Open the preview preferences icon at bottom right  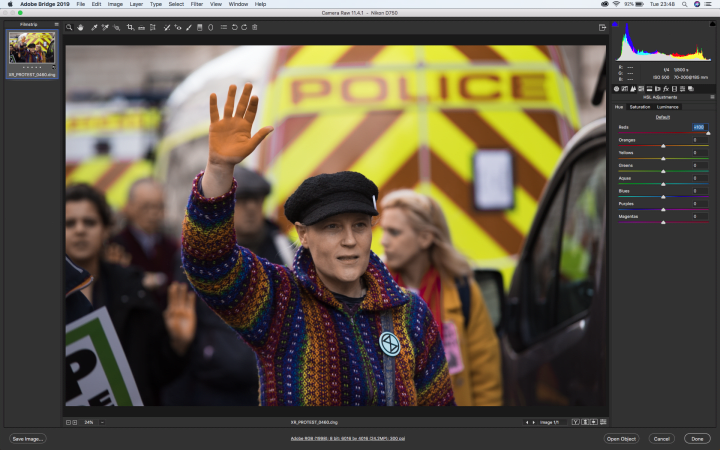click(603, 422)
